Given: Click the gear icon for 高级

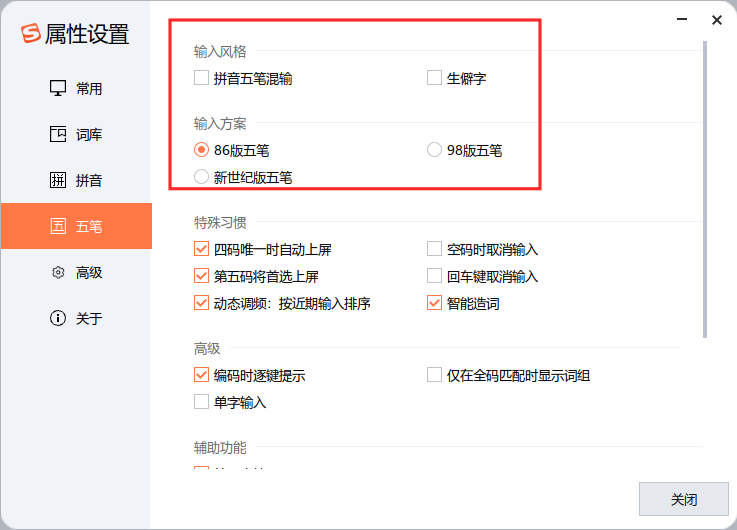Looking at the screenshot, I should click(x=58, y=272).
